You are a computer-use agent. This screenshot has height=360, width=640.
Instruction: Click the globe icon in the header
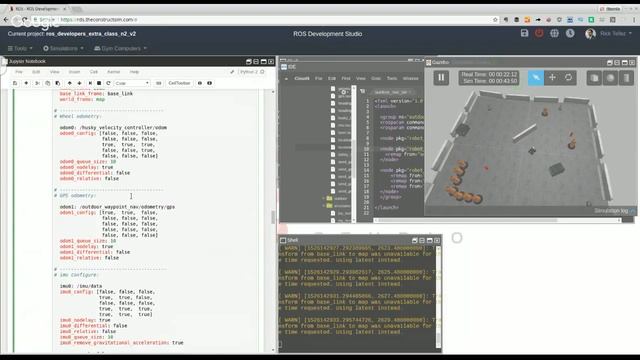554,33
